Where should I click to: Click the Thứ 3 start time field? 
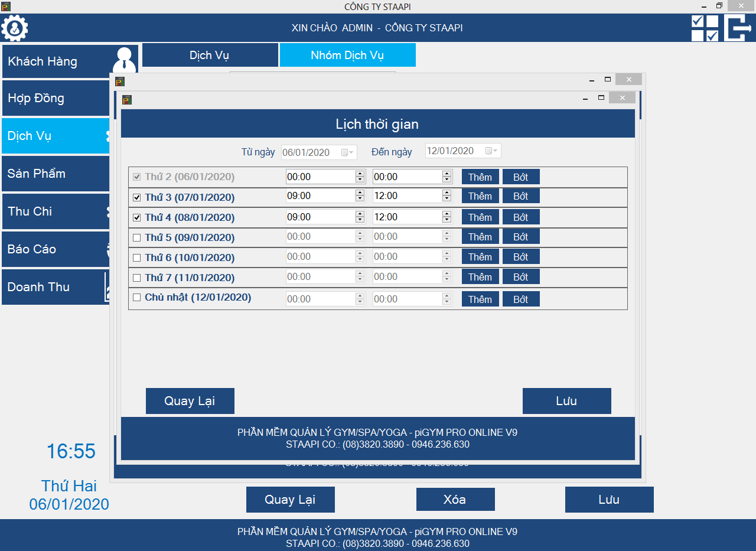(x=319, y=196)
